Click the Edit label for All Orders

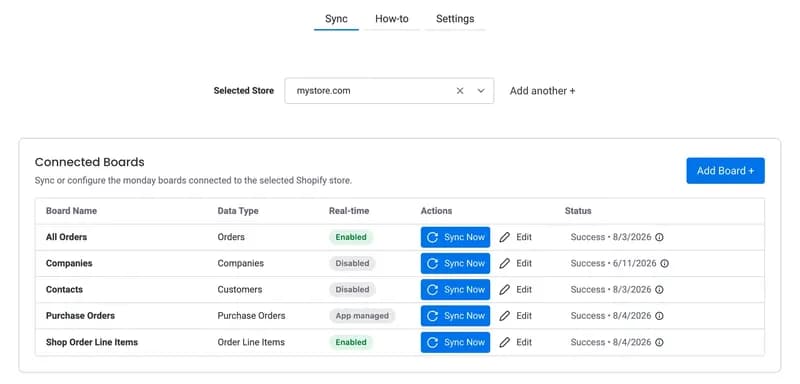[524, 237]
